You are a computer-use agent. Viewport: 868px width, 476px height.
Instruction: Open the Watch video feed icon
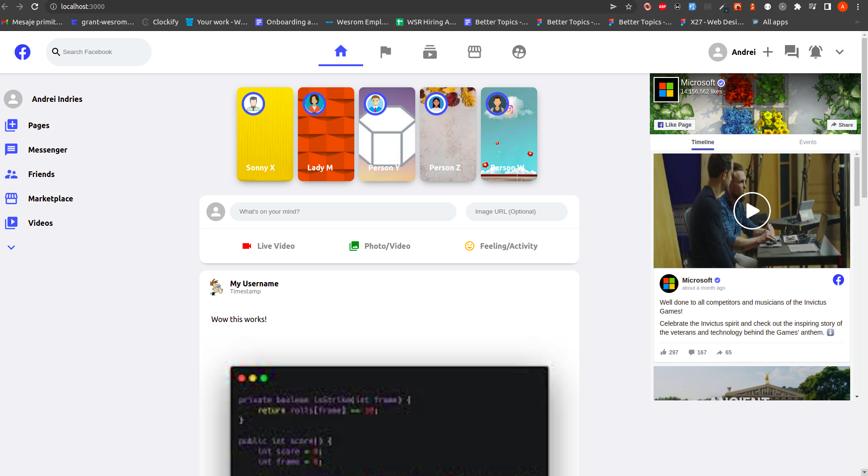[x=430, y=52]
